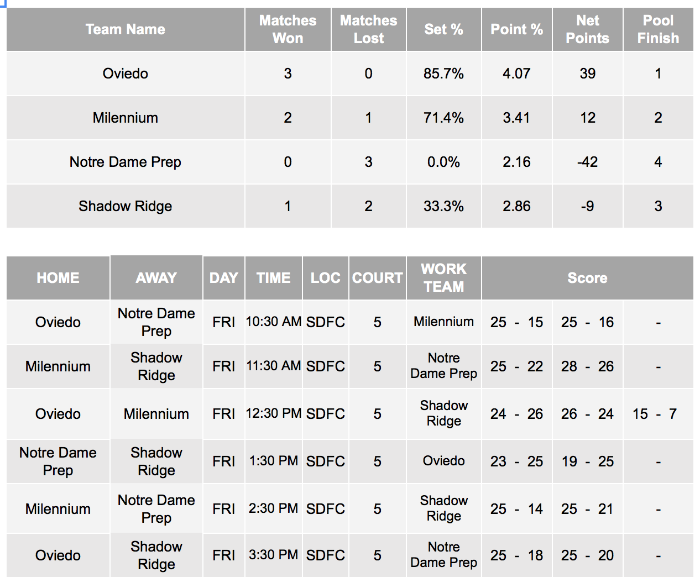Select the 10:30 AM time cell
700x588 pixels.
pos(274,322)
